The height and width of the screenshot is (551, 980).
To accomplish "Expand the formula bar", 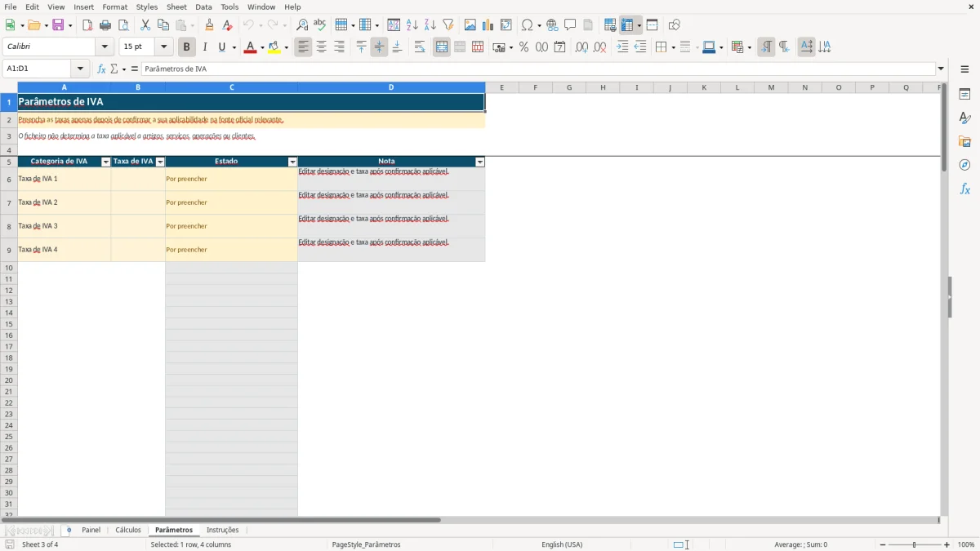I will 942,69.
